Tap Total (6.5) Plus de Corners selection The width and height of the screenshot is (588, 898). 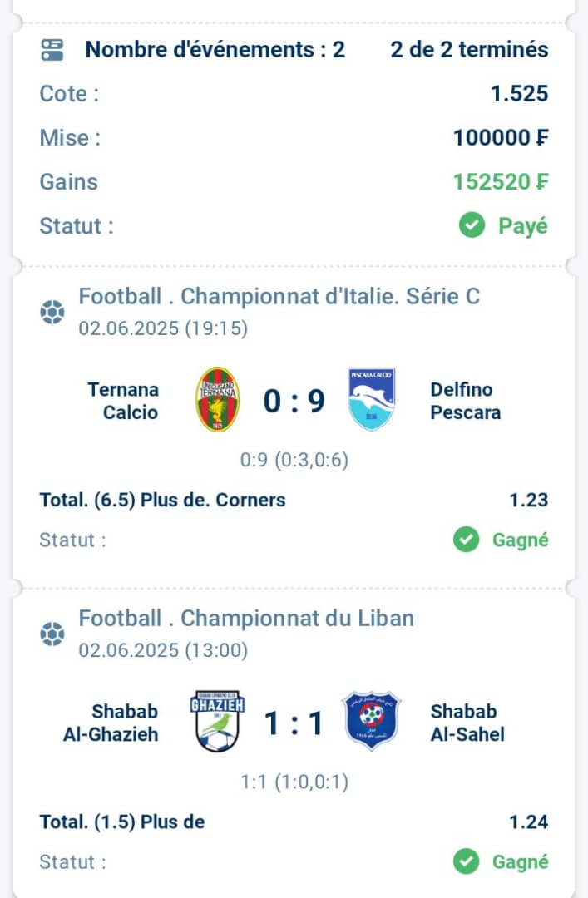tap(162, 500)
